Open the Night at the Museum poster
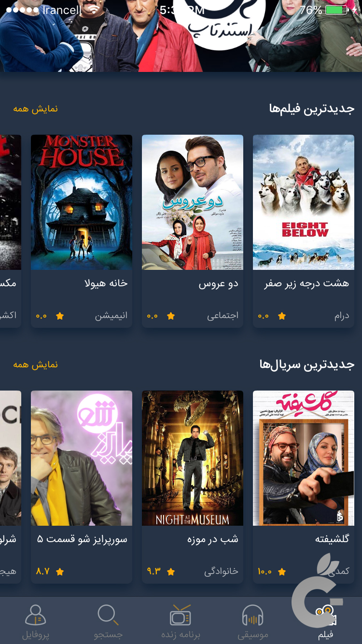 [193, 458]
